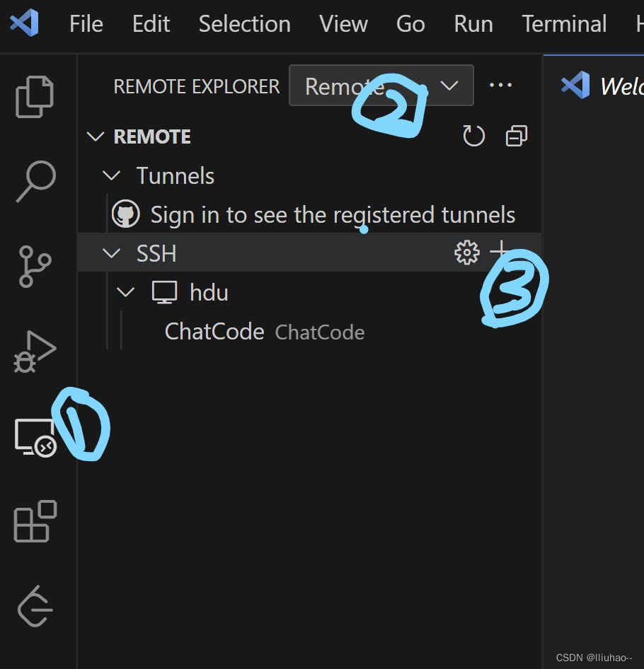Open Remote Explorer in activity bar
The width and height of the screenshot is (644, 669).
[x=35, y=437]
